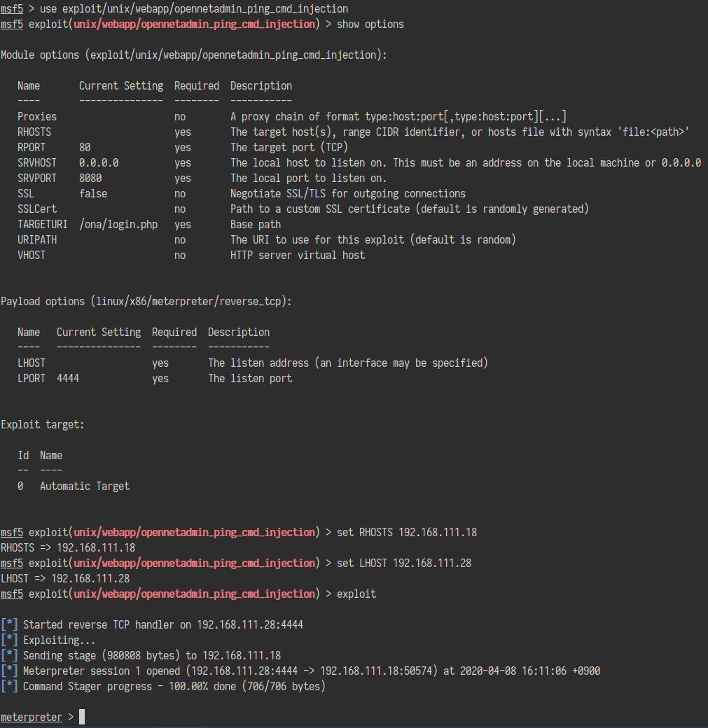Click 'The listen port' description
Screen dimensions: 708x728
251,379
